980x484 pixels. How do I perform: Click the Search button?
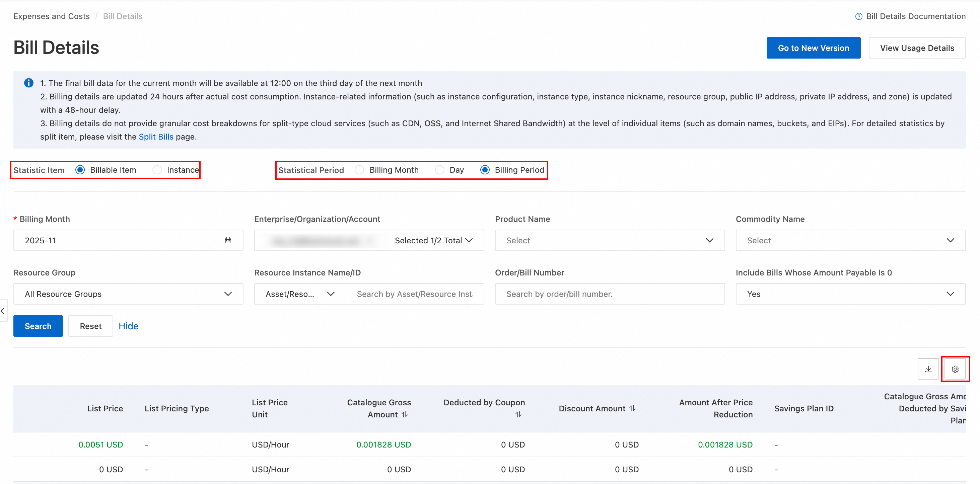coord(38,326)
